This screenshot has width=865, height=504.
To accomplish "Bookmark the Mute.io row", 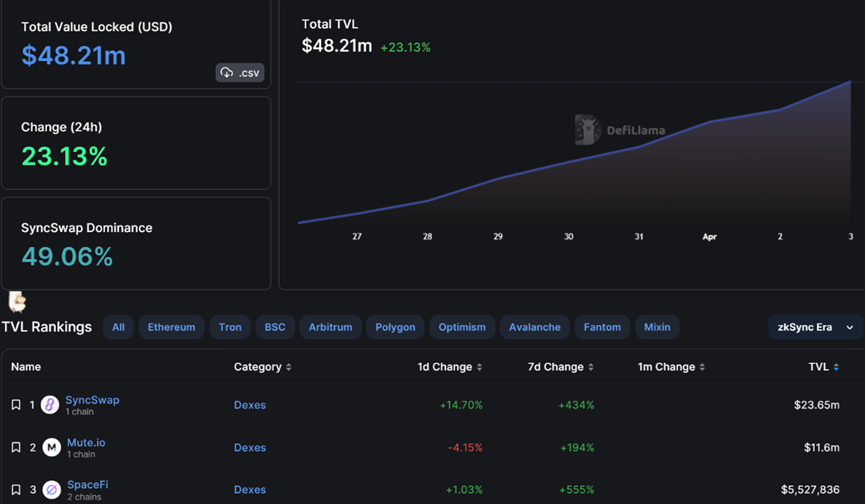I will (x=16, y=447).
